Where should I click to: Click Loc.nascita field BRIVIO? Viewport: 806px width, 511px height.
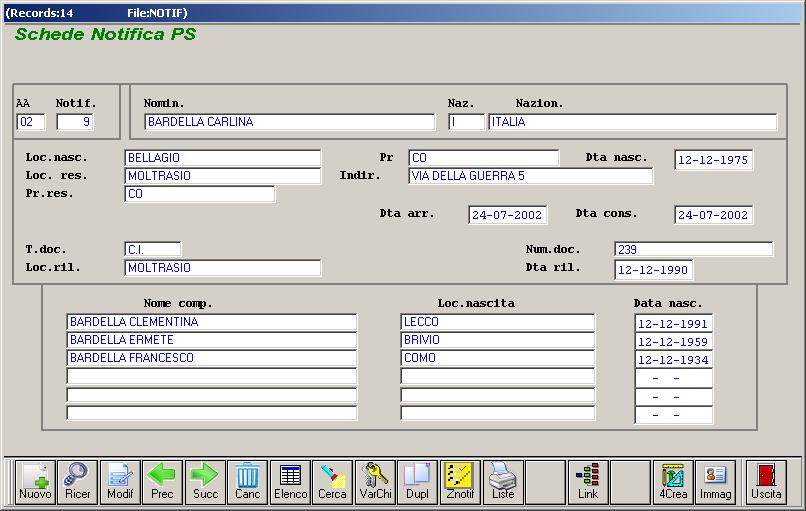[498, 340]
